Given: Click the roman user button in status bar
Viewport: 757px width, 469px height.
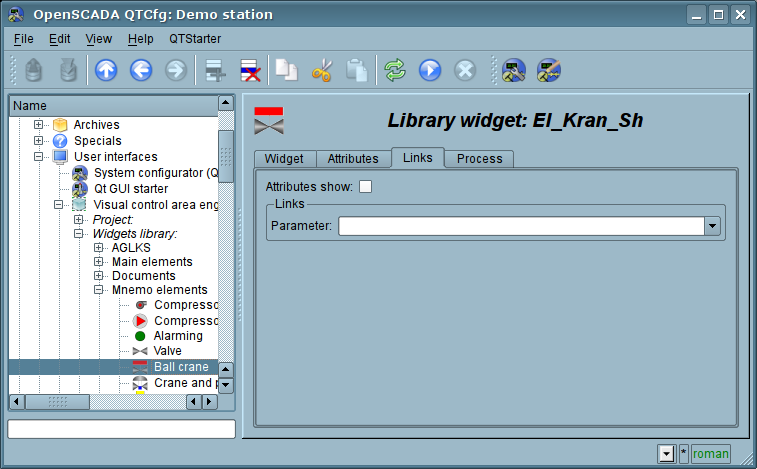Looking at the screenshot, I should [x=710, y=454].
